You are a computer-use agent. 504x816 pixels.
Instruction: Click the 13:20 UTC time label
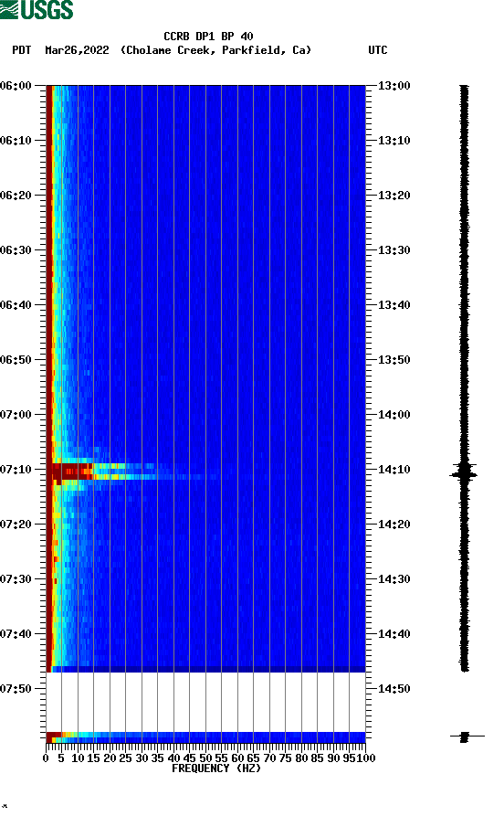click(x=394, y=196)
